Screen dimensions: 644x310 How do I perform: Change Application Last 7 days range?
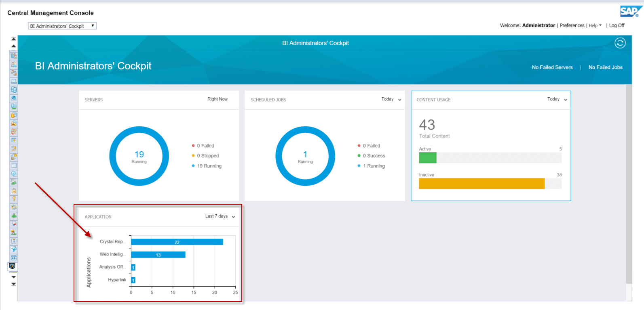220,216
